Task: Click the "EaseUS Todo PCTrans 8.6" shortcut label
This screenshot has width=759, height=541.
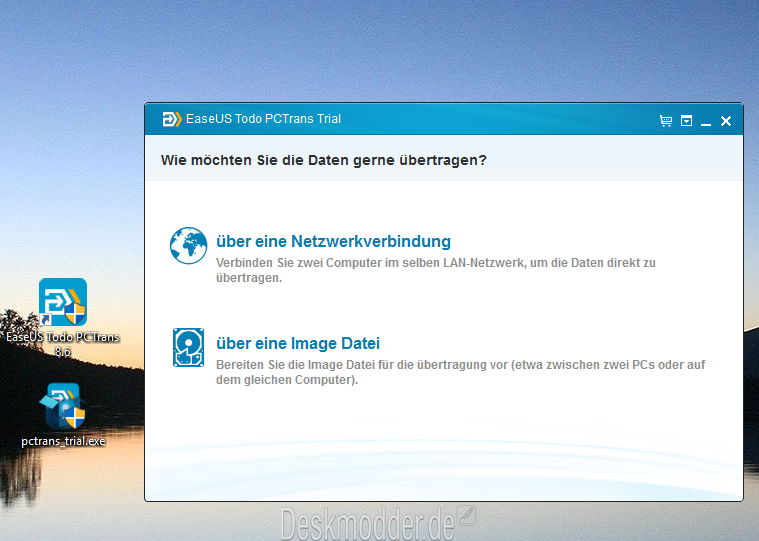Action: (62, 344)
